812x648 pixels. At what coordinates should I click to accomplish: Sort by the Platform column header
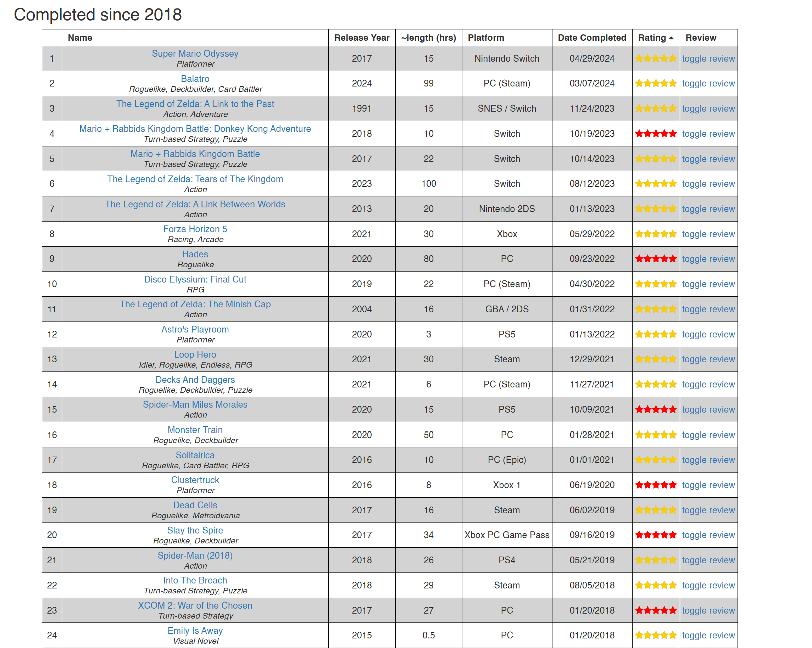pos(486,38)
